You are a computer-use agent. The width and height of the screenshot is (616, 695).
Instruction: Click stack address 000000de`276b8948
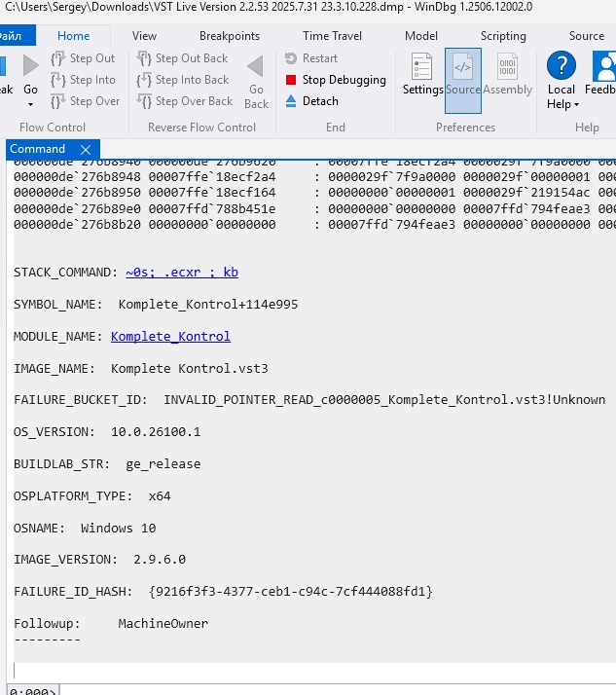click(x=77, y=177)
